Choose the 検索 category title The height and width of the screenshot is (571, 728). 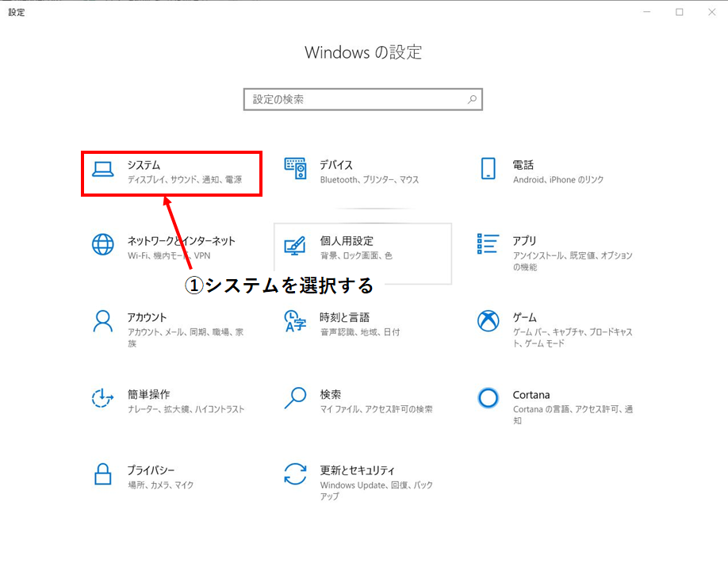tap(331, 395)
